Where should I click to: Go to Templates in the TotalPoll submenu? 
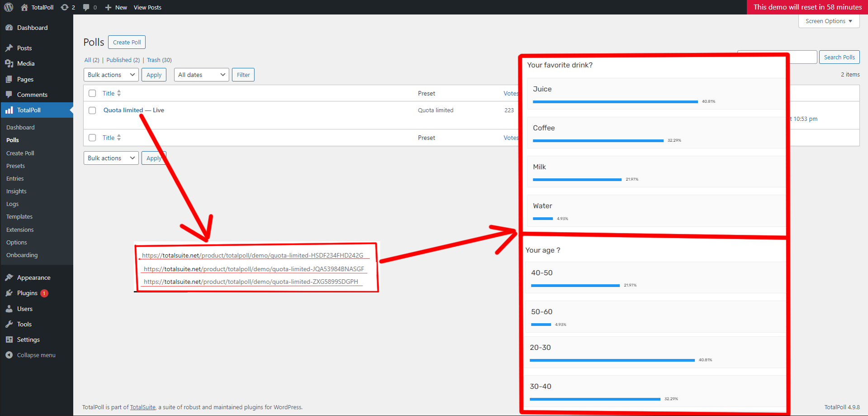(x=19, y=217)
